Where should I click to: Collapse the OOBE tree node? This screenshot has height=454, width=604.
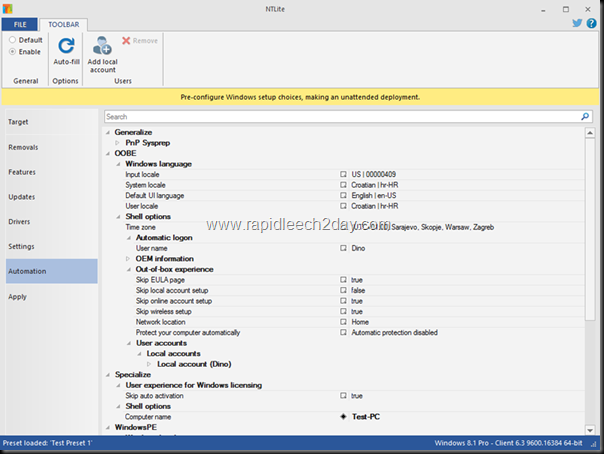coord(108,154)
